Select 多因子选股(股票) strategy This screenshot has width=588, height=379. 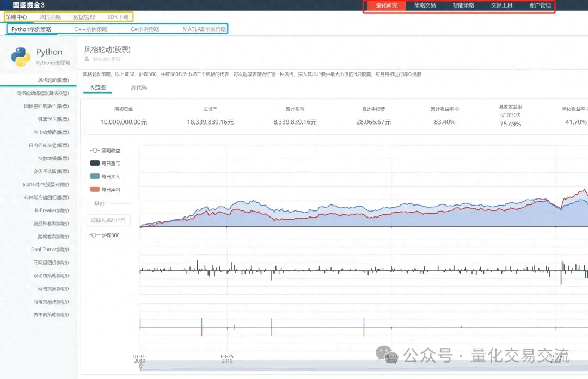pyautogui.click(x=51, y=171)
